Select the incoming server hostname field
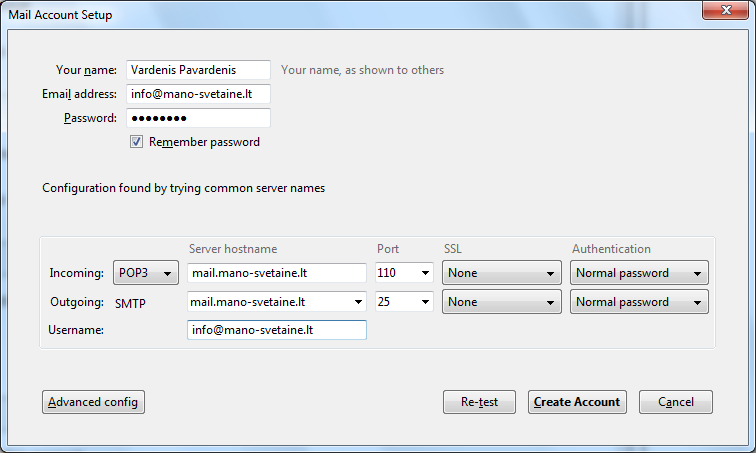756x453 pixels. click(x=277, y=273)
